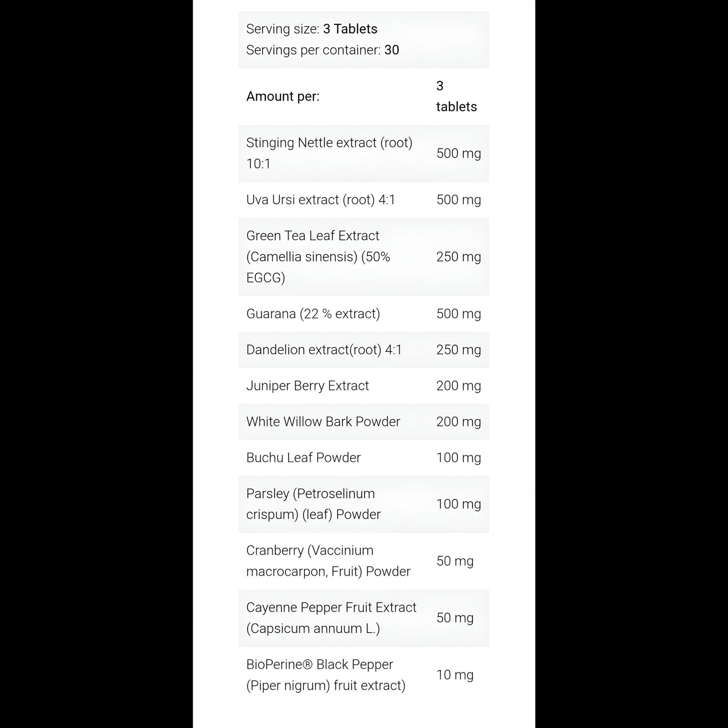Select Dandelion extract(root) 4:1 row
The image size is (728, 728).
tap(364, 350)
